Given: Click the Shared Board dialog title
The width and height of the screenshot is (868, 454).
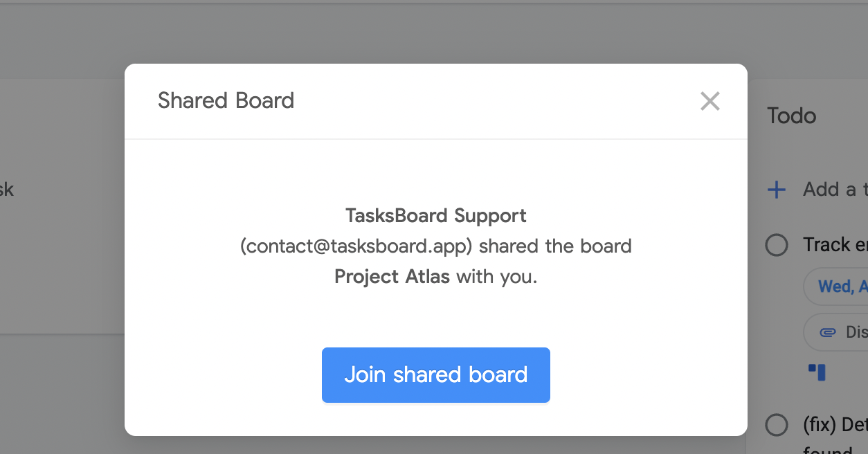Looking at the screenshot, I should [x=226, y=100].
